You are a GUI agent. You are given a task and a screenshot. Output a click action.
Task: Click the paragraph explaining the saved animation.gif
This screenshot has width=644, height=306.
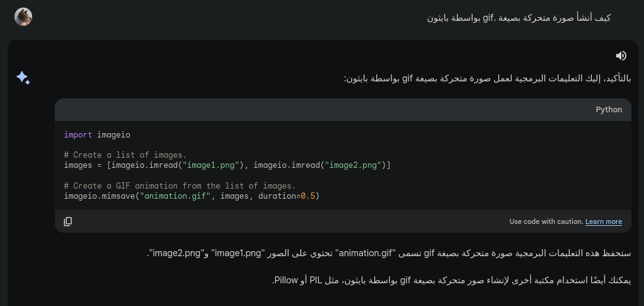coord(389,254)
